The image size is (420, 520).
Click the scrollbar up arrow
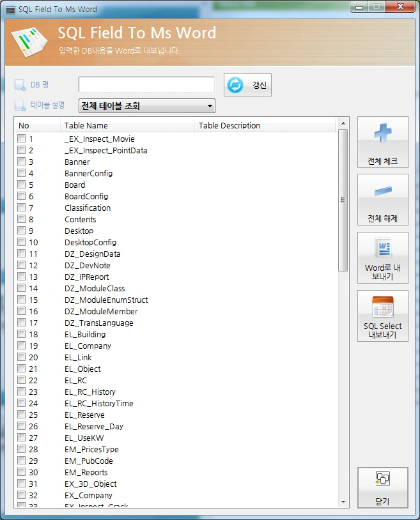343,123
